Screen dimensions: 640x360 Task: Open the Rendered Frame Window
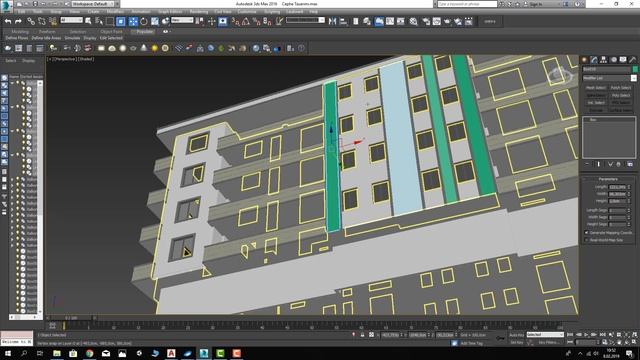click(437, 21)
